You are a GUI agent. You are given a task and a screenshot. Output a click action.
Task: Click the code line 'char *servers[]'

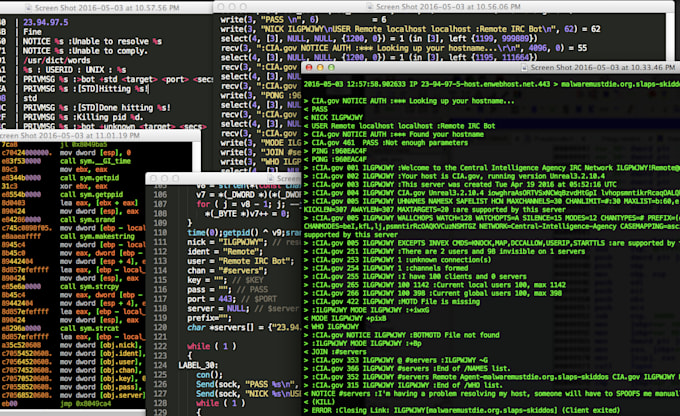(244, 328)
